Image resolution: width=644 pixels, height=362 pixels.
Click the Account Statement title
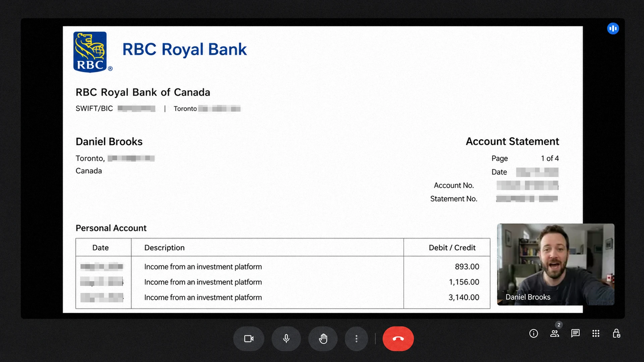(513, 141)
